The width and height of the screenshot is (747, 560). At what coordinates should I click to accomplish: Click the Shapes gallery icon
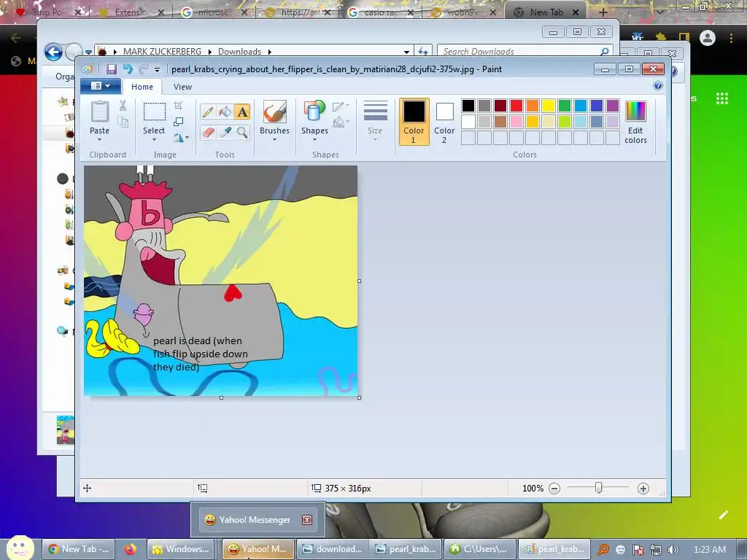pos(314,112)
